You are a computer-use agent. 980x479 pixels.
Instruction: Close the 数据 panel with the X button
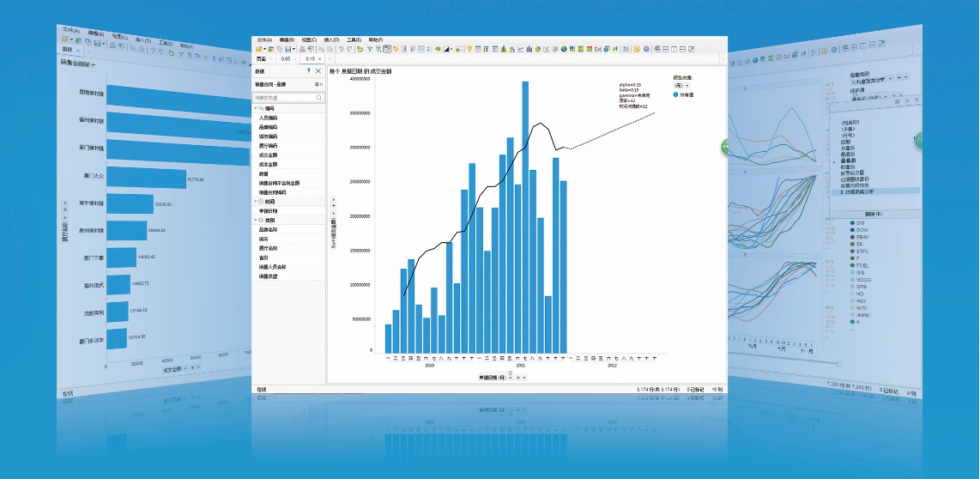pos(318,71)
